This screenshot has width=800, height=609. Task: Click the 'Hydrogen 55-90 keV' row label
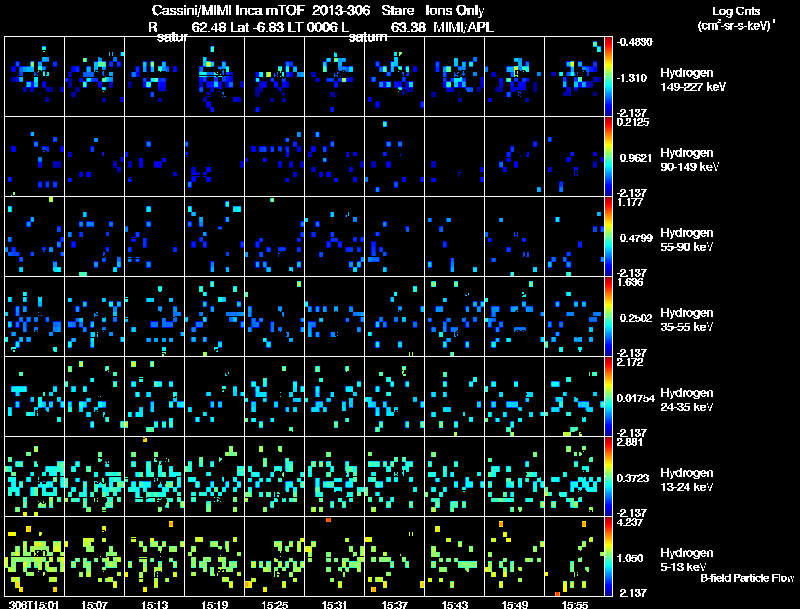coord(687,240)
